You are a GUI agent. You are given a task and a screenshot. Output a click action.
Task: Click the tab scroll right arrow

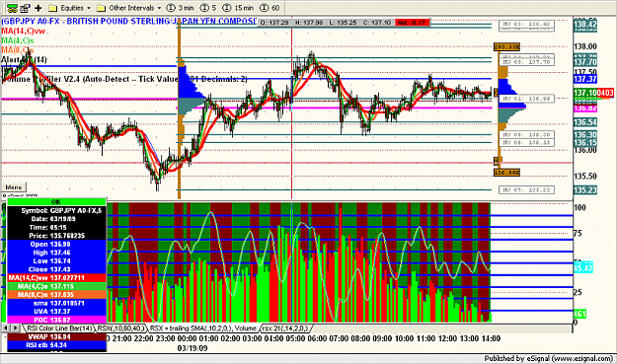click(x=15, y=328)
